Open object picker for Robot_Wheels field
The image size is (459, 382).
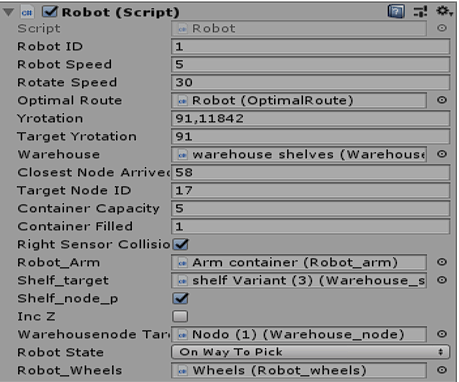click(x=442, y=370)
